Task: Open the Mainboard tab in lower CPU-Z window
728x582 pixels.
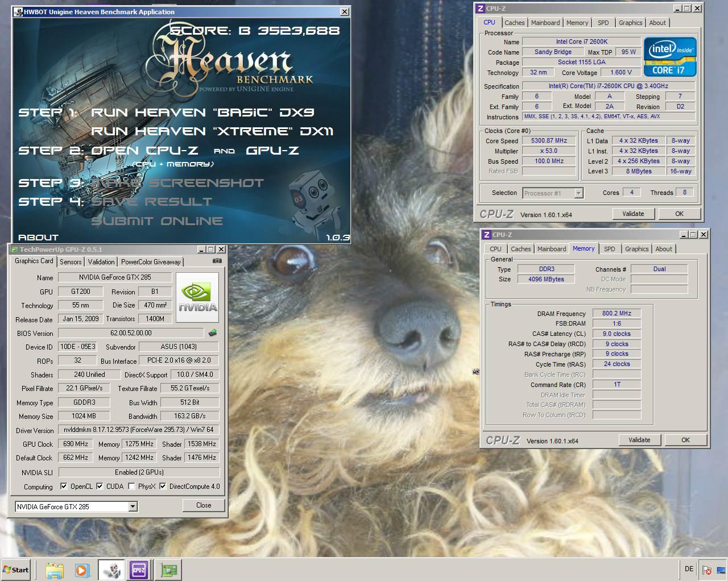Action: (552, 249)
